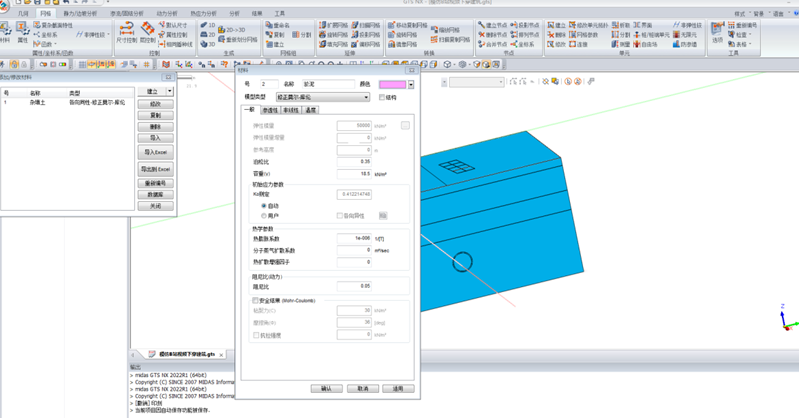Open the Language (语言) dropdown menu
799x418 pixels.
pos(780,14)
